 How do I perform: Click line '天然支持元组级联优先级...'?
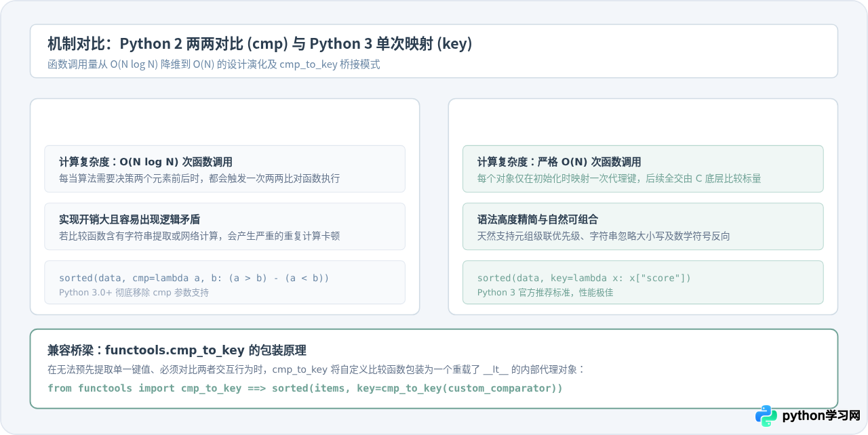click(604, 236)
